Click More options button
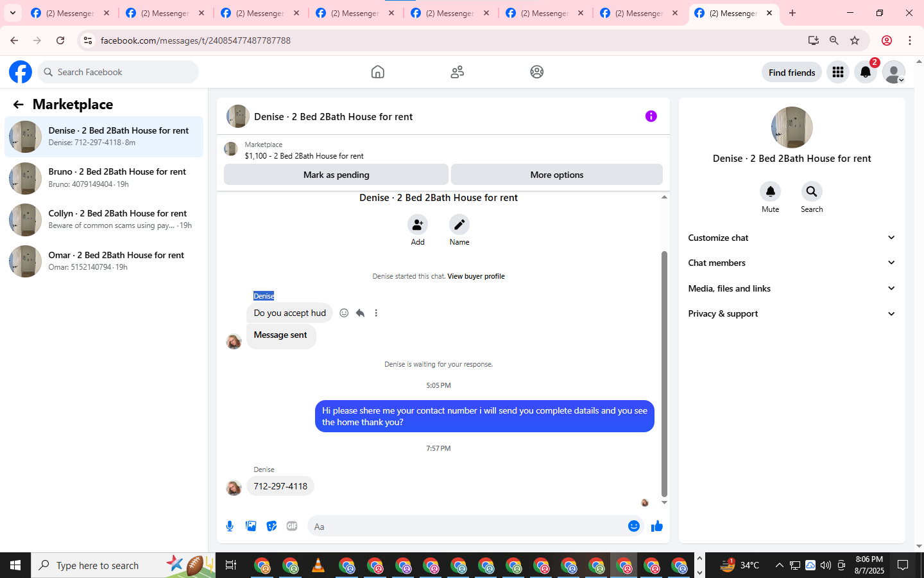Image resolution: width=924 pixels, height=578 pixels. [x=557, y=175]
